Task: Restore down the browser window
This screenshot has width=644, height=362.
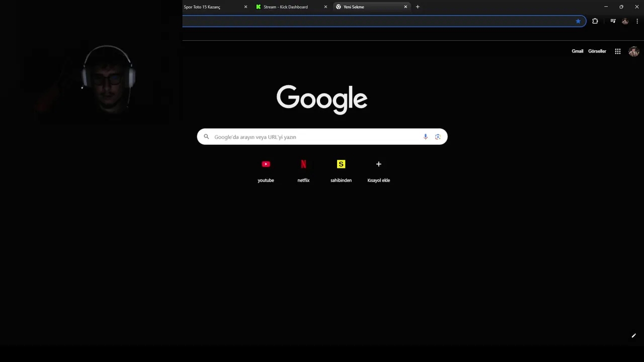Action: pos(621,7)
